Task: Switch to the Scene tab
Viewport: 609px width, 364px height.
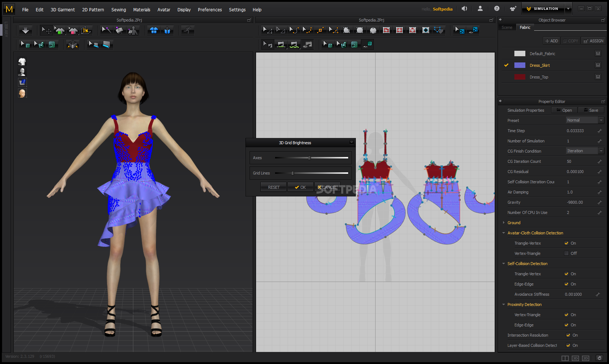Action: point(507,27)
